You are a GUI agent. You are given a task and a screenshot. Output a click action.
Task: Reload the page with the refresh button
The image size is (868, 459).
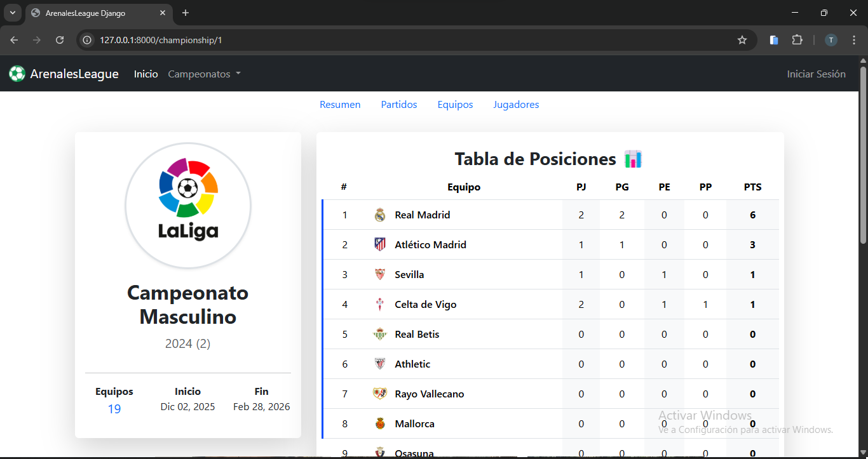pos(60,40)
